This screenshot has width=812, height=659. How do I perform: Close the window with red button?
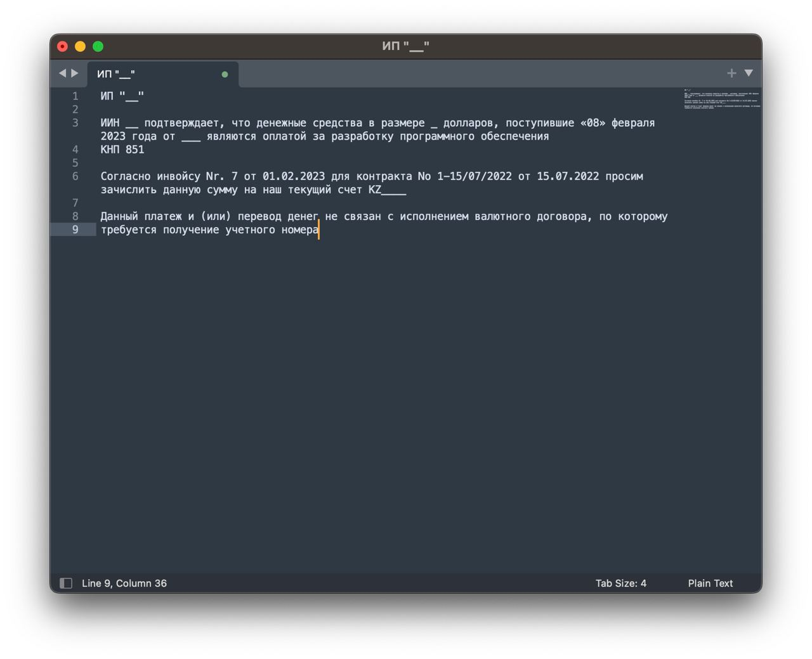tap(63, 46)
